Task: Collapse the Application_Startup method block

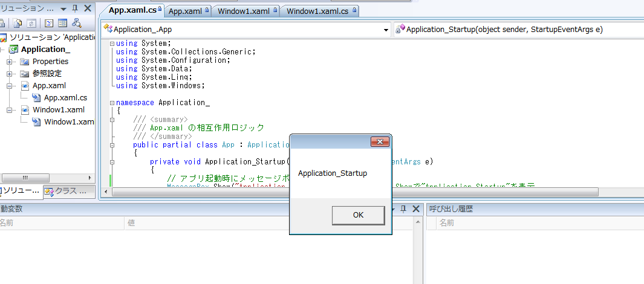Action: [112, 162]
